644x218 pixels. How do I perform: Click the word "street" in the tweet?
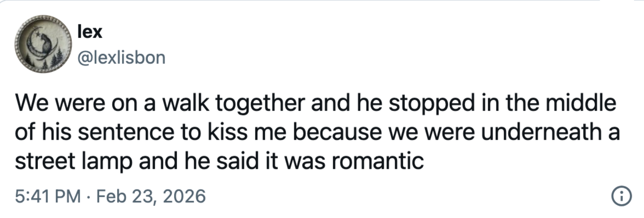45,161
